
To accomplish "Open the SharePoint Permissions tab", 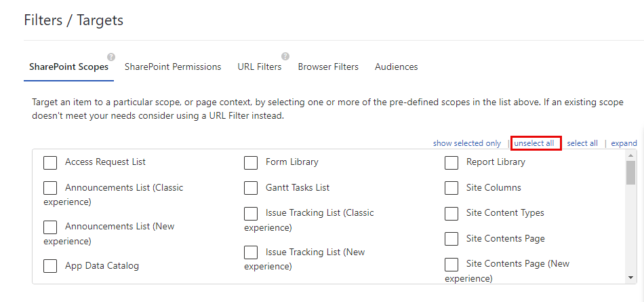I will point(173,67).
